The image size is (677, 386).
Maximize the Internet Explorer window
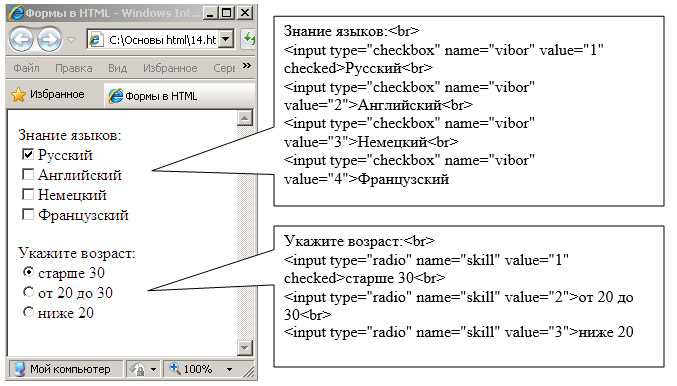point(227,13)
